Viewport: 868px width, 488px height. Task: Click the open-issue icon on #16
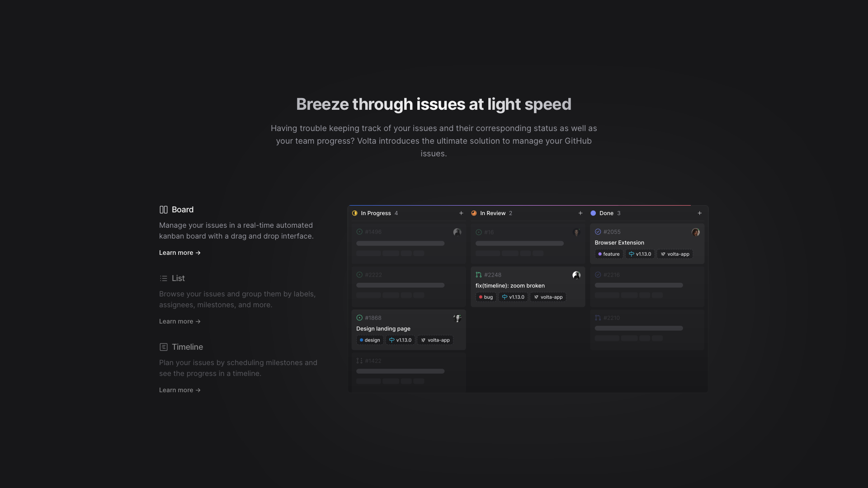pyautogui.click(x=479, y=232)
